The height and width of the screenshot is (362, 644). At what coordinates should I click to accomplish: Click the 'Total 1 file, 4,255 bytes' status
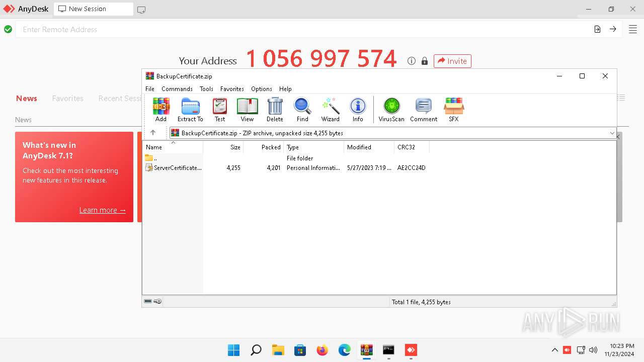(422, 302)
